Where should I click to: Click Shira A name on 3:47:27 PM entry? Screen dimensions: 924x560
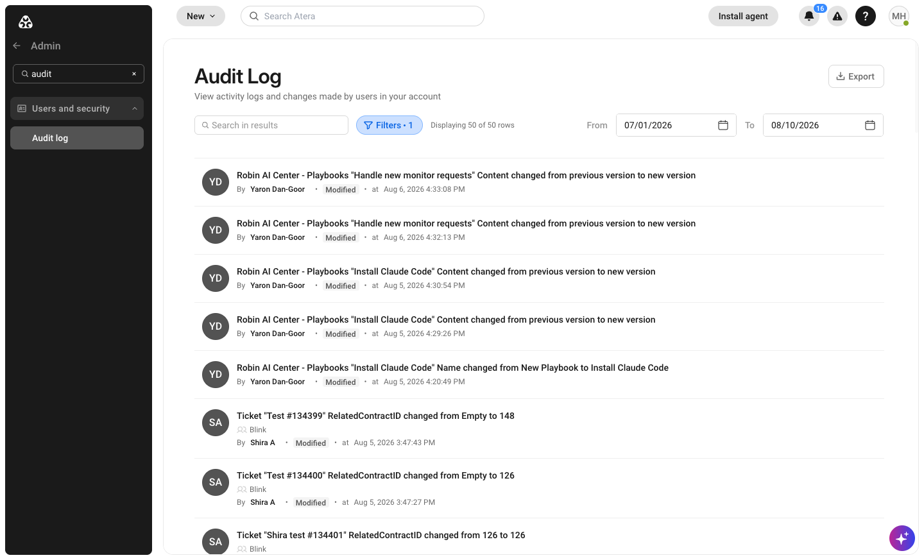(x=262, y=502)
